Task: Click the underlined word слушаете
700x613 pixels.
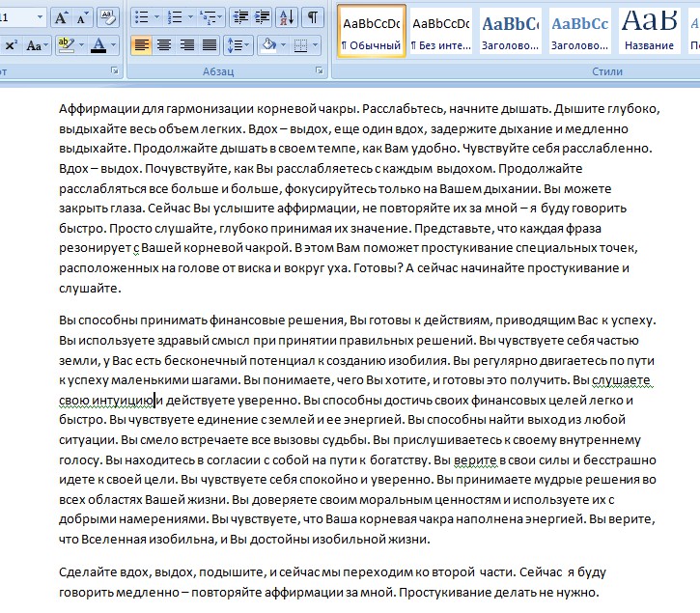Action: coord(621,380)
